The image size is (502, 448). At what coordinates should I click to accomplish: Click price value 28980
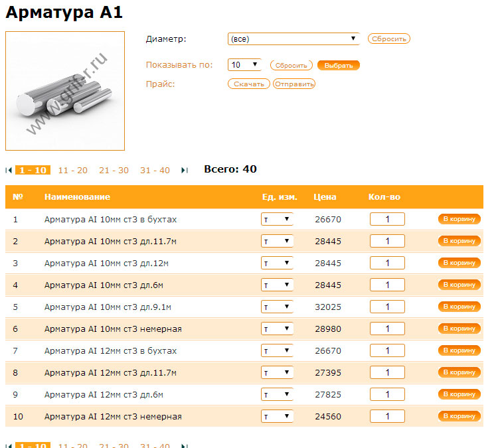(328, 329)
